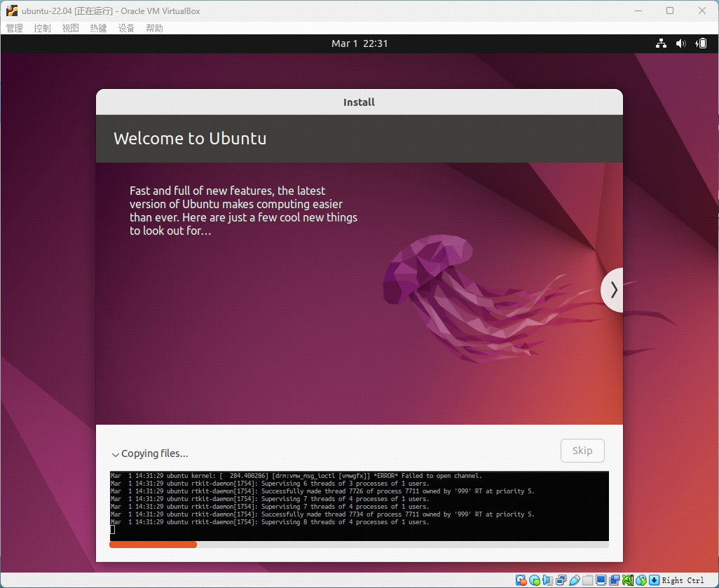Screen dimensions: 719x588
Task: Click the mouse integration status icon
Action: [641, 580]
